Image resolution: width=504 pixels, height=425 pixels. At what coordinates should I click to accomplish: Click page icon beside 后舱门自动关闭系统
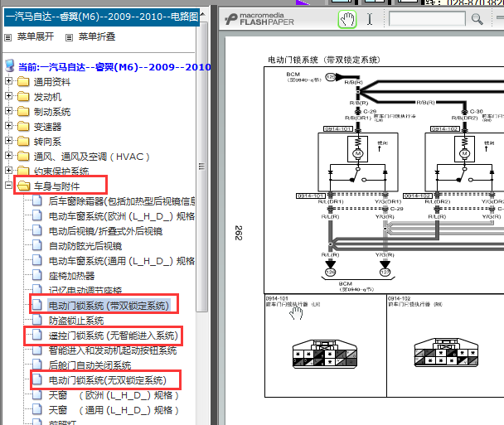[37, 365]
